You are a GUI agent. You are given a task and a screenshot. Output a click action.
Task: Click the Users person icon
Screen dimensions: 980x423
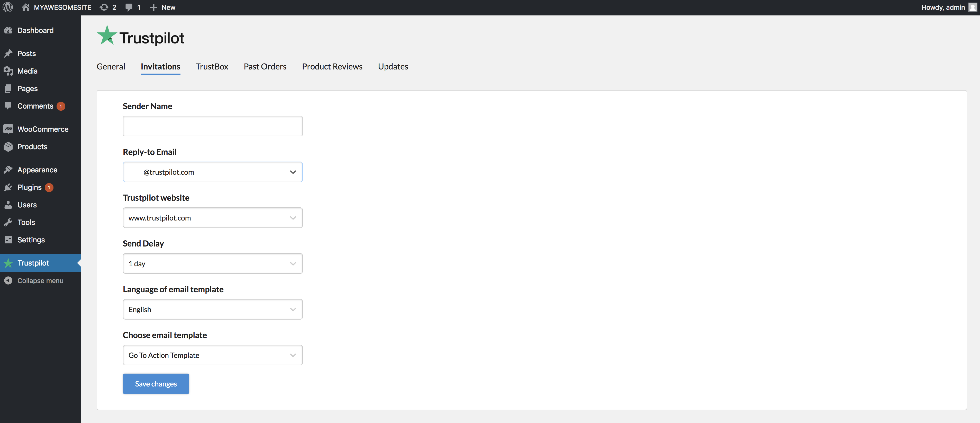point(8,205)
